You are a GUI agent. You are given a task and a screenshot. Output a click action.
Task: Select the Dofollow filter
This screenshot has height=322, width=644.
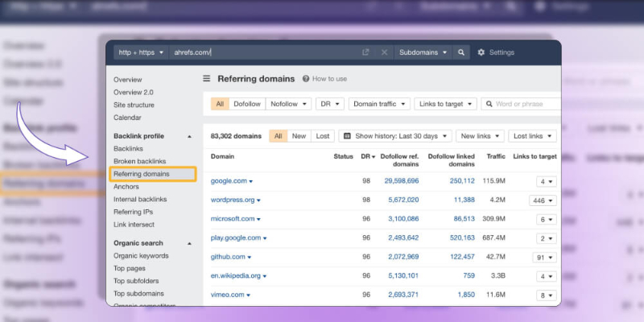(247, 104)
